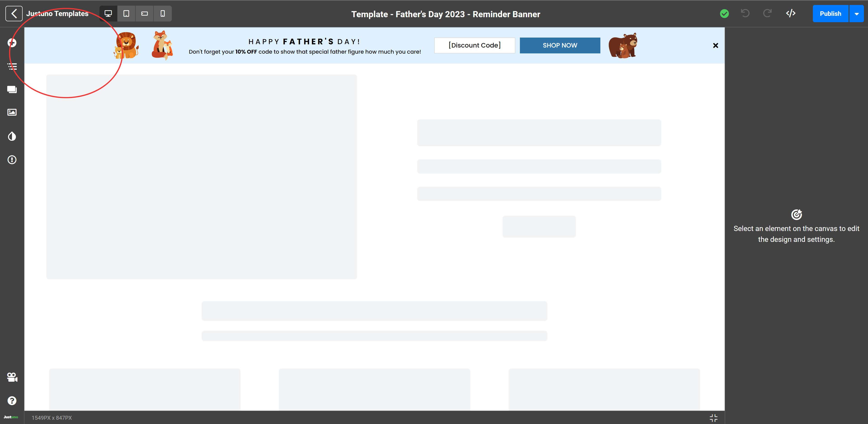This screenshot has height=424, width=868.
Task: Select the desktop device preview
Action: pyautogui.click(x=108, y=14)
